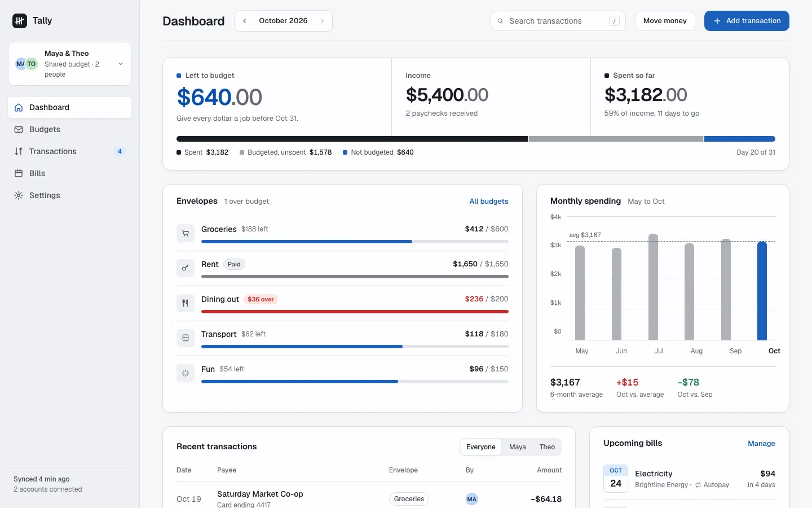
Task: Click the Rent key icon
Action: pos(186,268)
